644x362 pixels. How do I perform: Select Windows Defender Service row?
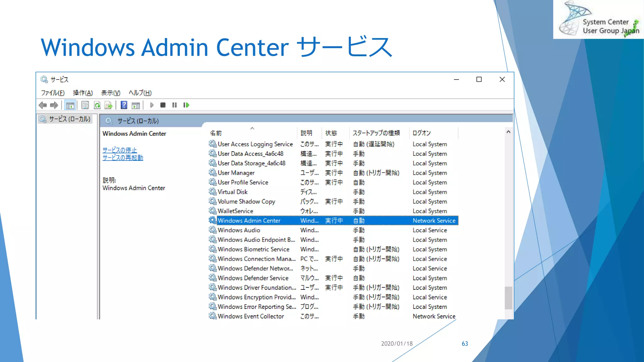coord(333,278)
